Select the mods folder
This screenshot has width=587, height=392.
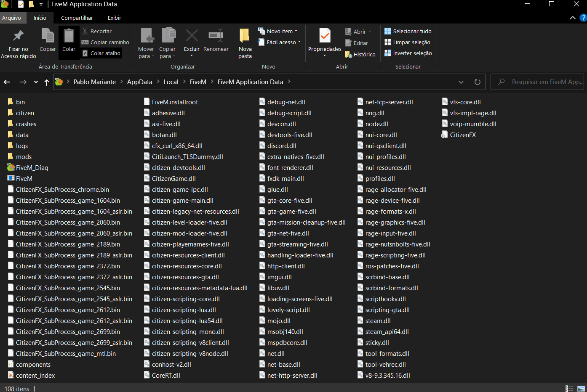point(19,156)
